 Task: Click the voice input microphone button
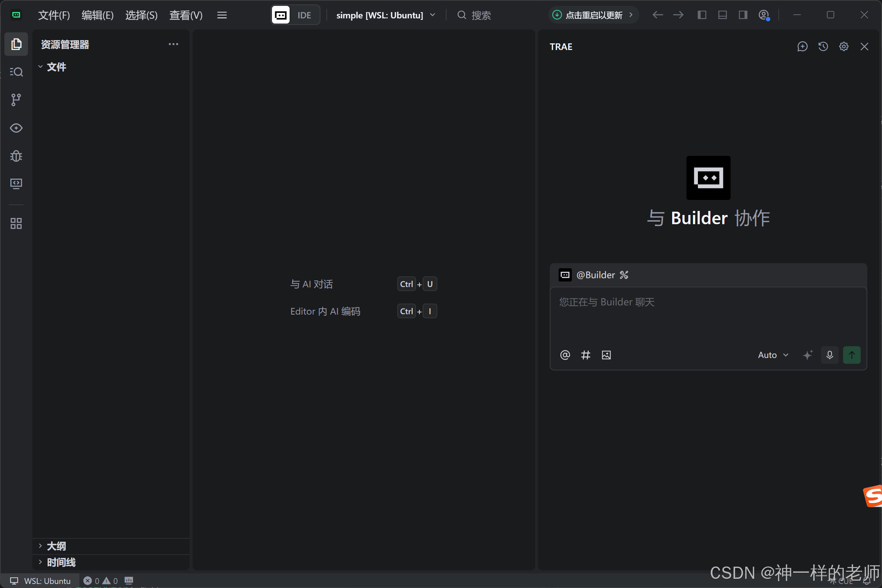[x=829, y=355]
